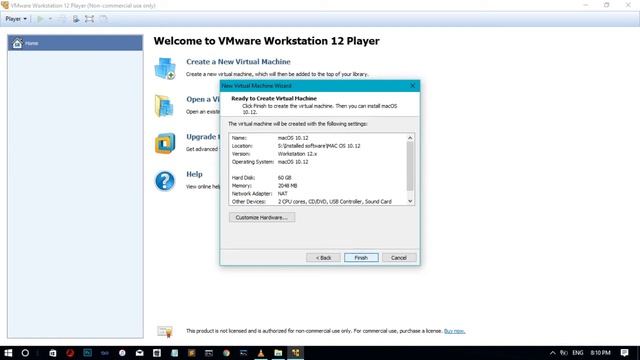The height and width of the screenshot is (360, 640).
Task: Click the Unity mode toolbar icon
Action: [x=104, y=19]
